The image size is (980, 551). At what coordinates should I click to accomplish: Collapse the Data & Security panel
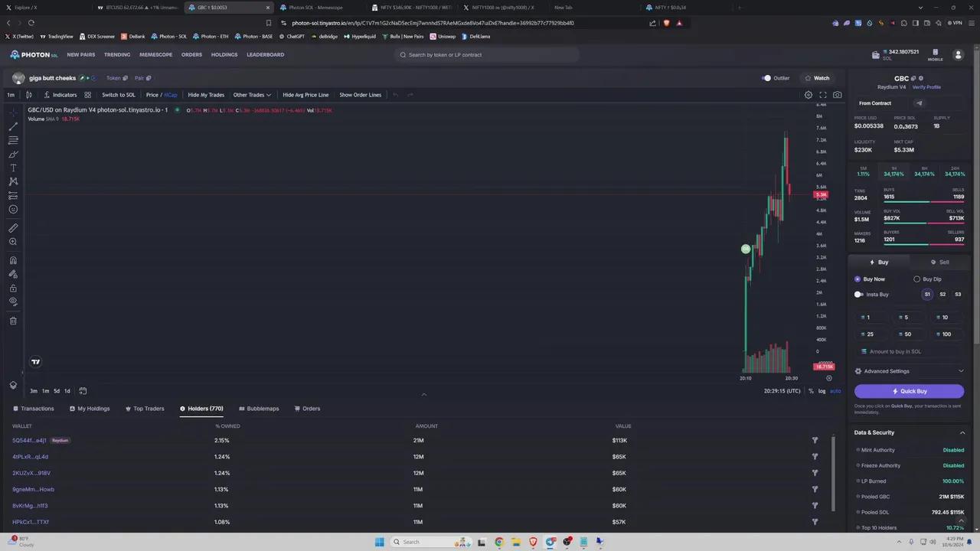962,433
